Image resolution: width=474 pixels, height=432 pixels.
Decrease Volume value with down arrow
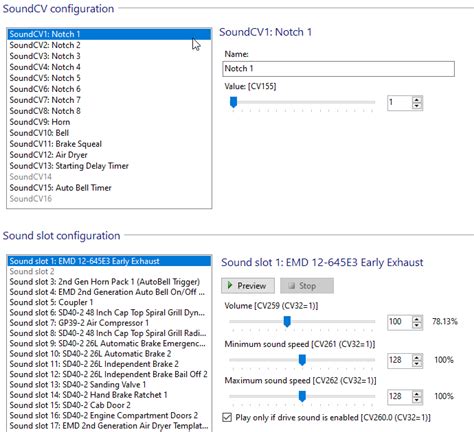(x=417, y=325)
